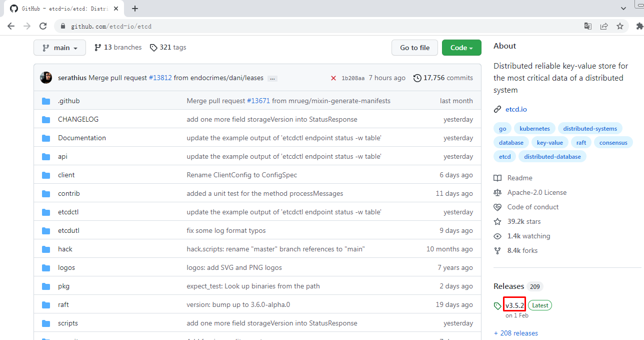View the 321 tags link

(168, 48)
